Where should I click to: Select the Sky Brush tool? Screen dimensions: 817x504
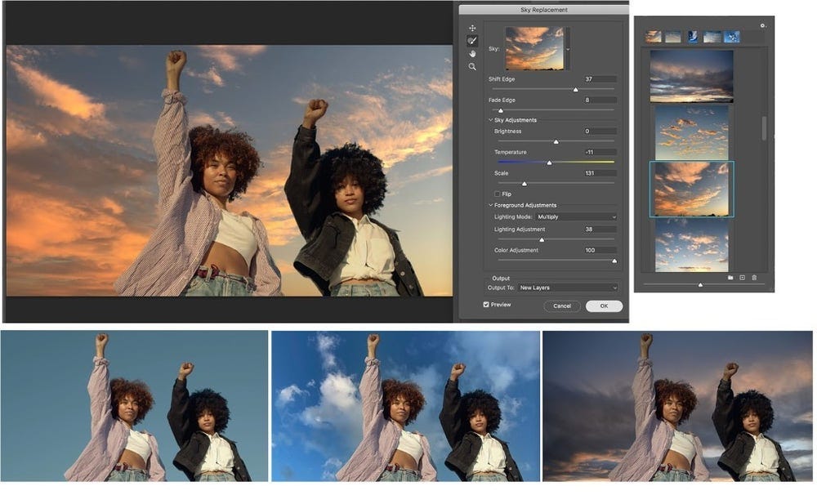click(472, 41)
